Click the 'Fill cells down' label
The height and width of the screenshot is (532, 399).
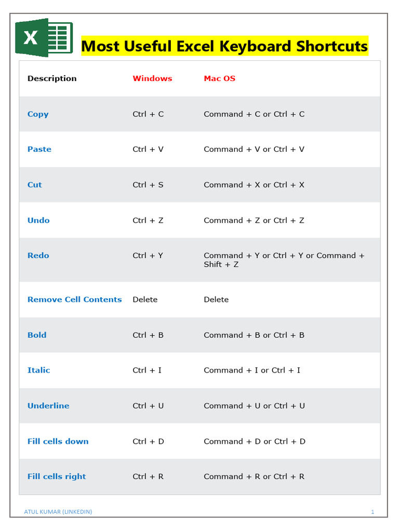tap(58, 441)
